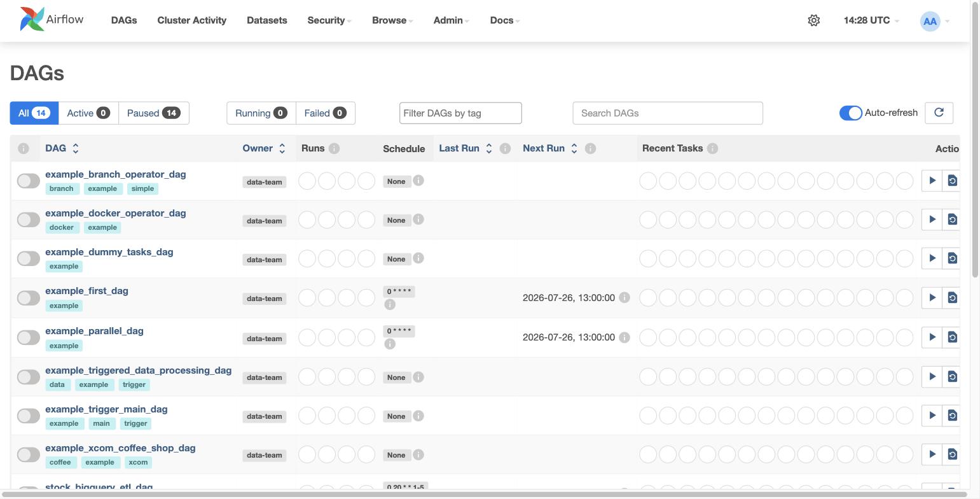Click info icon beside example_first_dag next run date

625,297
